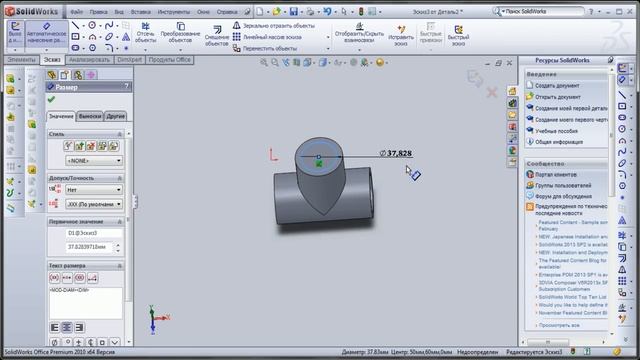Click Форум для обсуждения link
Screen dimensions: 640x360
tap(564, 196)
